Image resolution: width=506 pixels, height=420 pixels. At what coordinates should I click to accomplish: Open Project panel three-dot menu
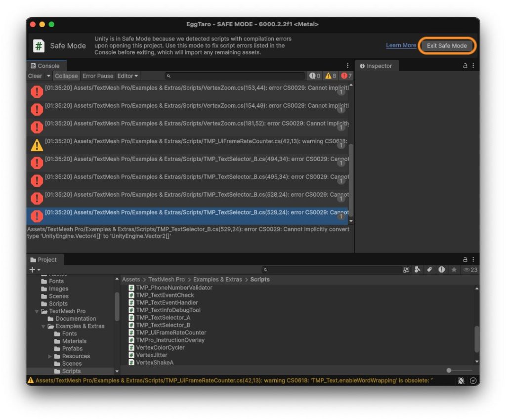point(473,260)
